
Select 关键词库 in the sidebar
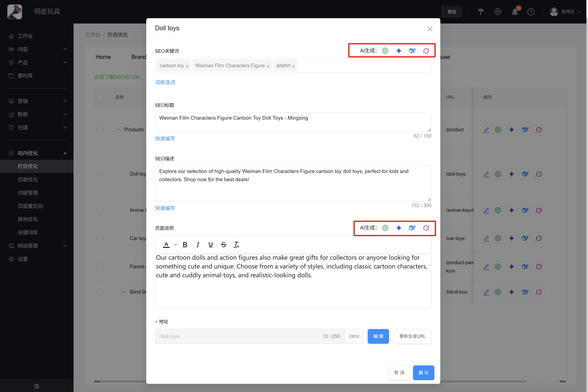click(28, 233)
